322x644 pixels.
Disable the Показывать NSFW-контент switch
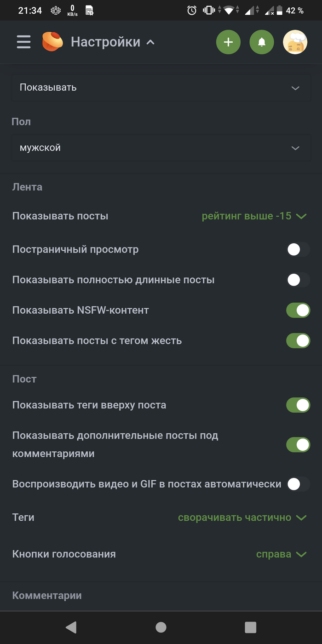298,310
